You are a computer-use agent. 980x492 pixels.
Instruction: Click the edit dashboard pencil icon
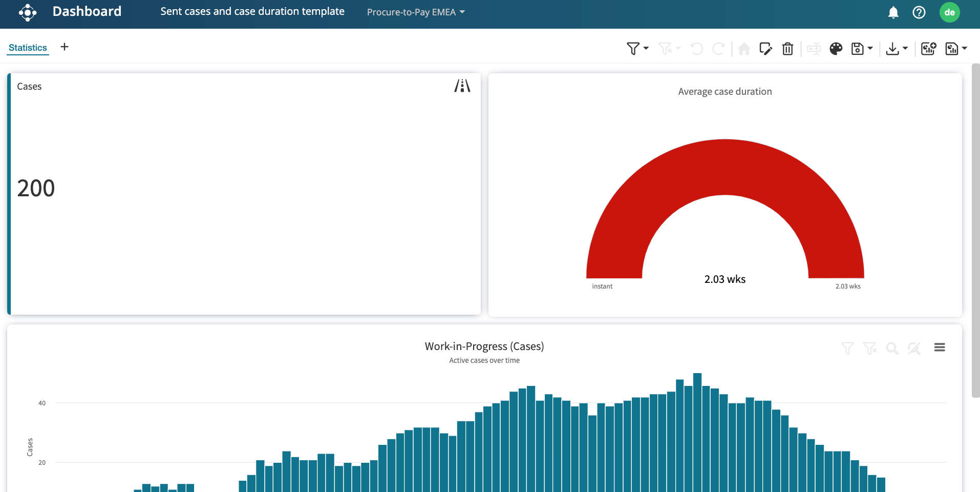click(766, 49)
